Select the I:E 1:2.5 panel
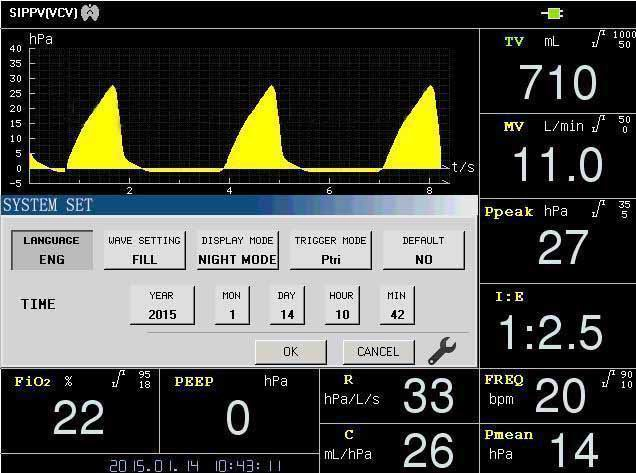 tap(558, 326)
